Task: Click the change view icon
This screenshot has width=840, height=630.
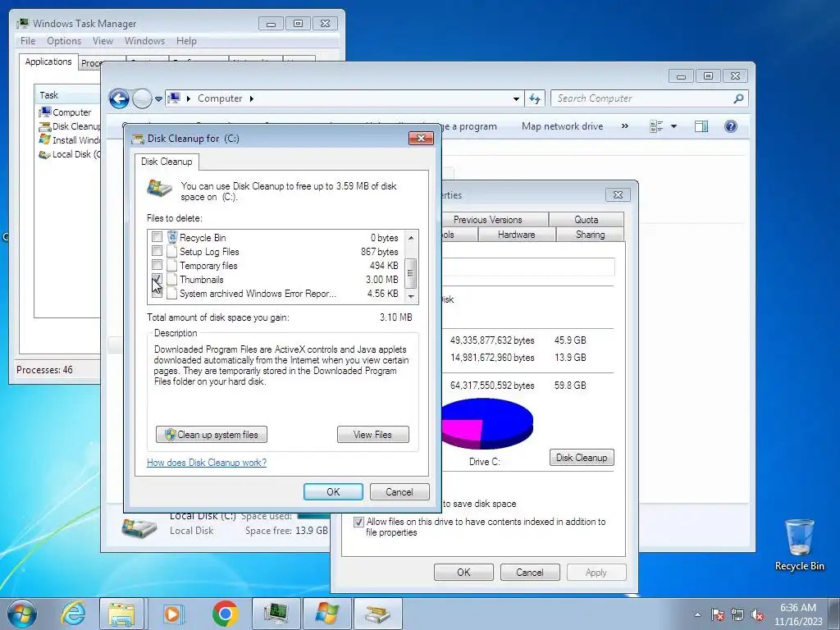Action: pyautogui.click(x=656, y=126)
